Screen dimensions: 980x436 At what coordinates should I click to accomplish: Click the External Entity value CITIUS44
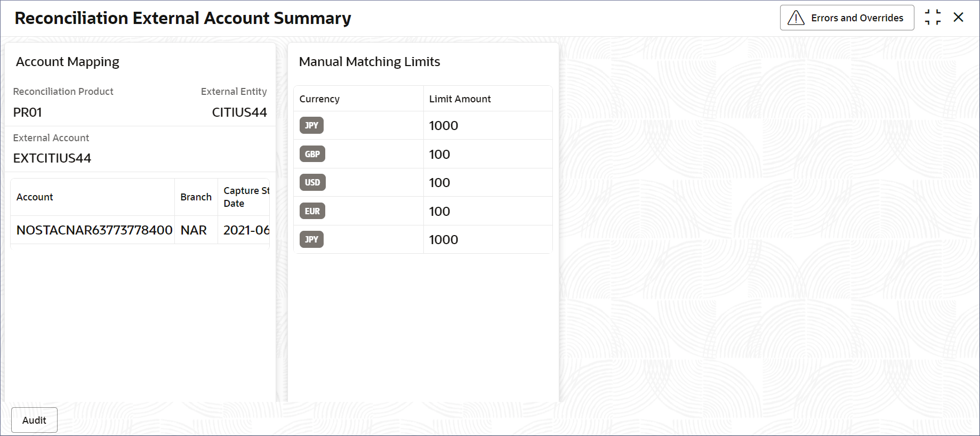(x=239, y=112)
